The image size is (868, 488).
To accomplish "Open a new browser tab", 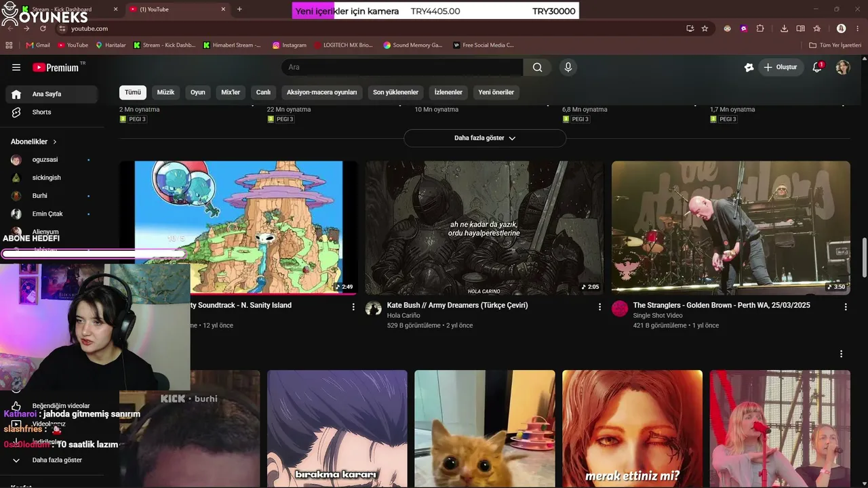I will pos(239,9).
